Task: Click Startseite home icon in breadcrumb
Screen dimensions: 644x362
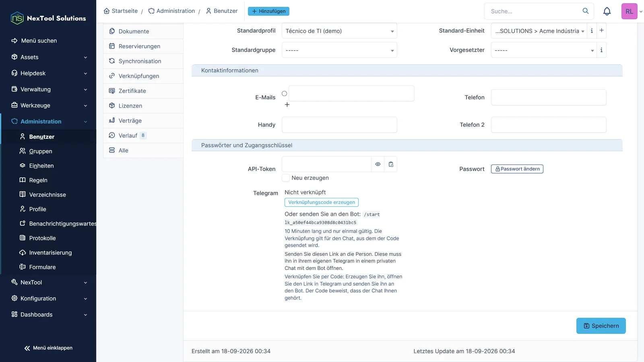Action: click(107, 11)
